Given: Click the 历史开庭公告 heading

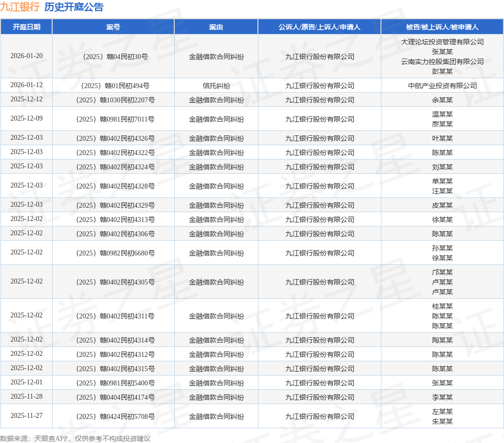Looking at the screenshot, I should pos(74,7).
